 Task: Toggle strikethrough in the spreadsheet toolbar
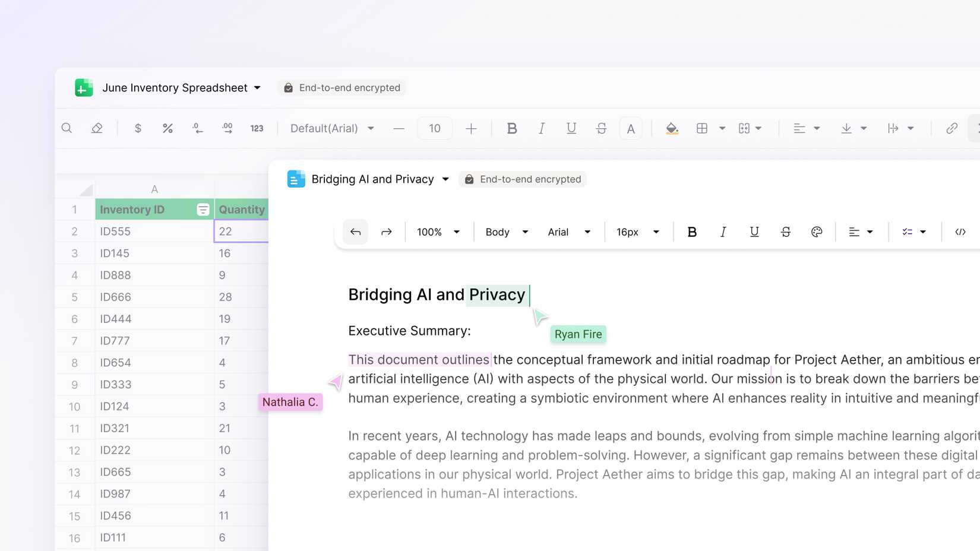[x=601, y=128]
